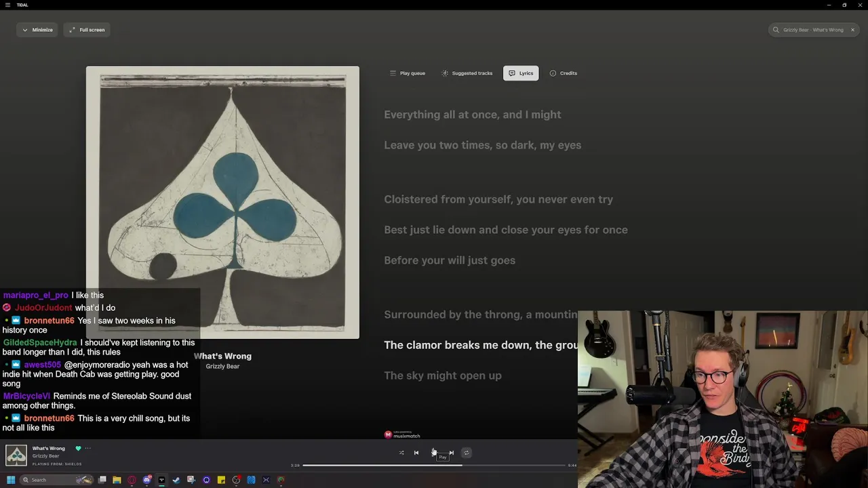The height and width of the screenshot is (488, 868).
Task: Click the search field with Grizzly Bear query
Action: (813, 30)
